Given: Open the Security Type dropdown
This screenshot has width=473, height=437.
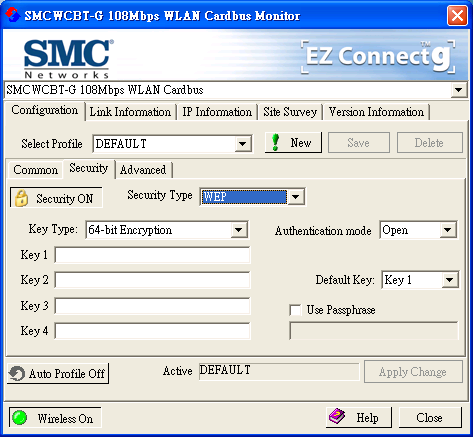Looking at the screenshot, I should pyautogui.click(x=296, y=197).
